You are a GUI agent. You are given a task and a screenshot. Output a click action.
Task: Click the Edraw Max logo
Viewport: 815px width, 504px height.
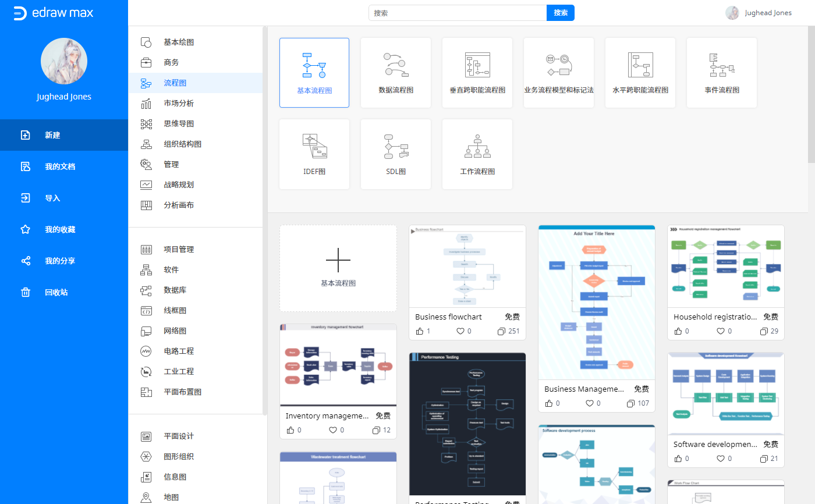53,13
